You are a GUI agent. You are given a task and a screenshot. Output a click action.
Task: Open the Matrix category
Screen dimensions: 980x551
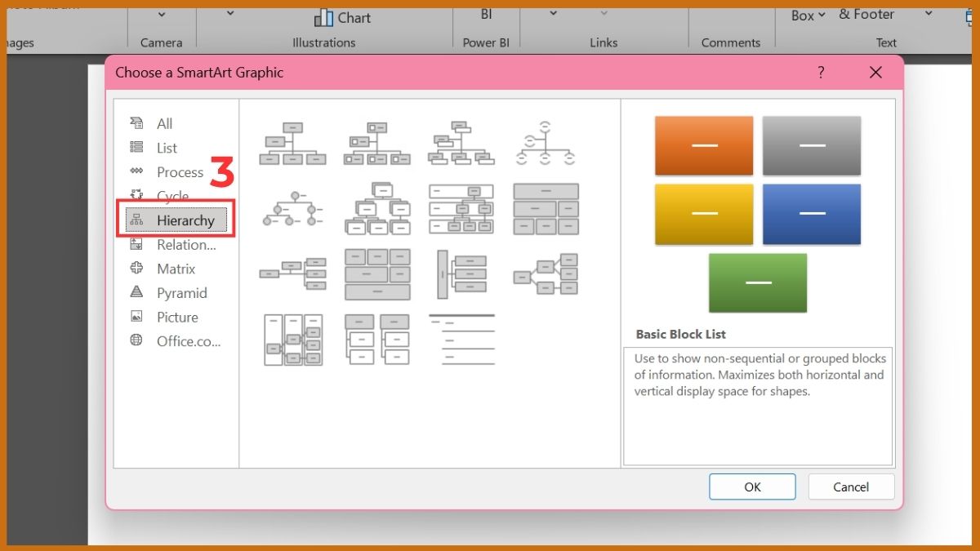point(176,269)
